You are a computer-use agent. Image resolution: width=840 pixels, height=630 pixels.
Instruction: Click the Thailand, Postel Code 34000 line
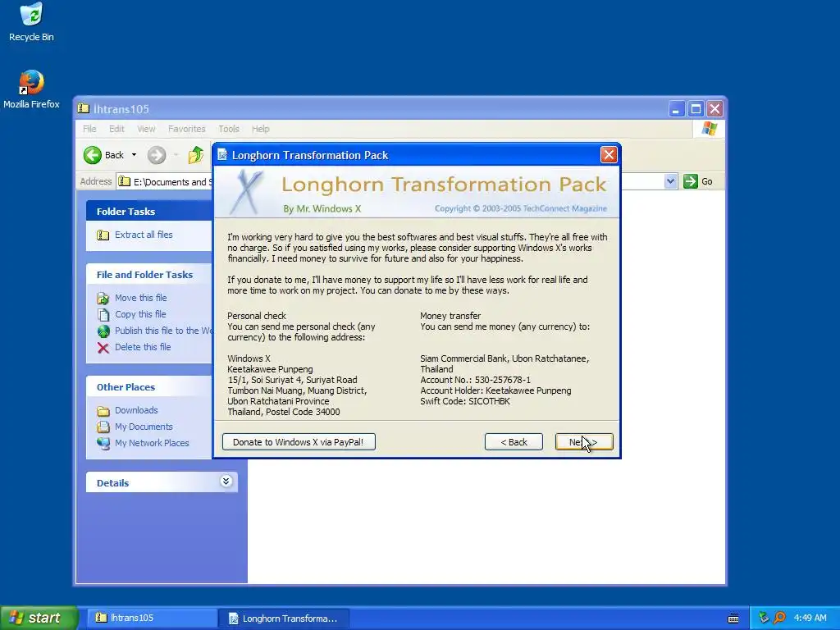tap(283, 412)
